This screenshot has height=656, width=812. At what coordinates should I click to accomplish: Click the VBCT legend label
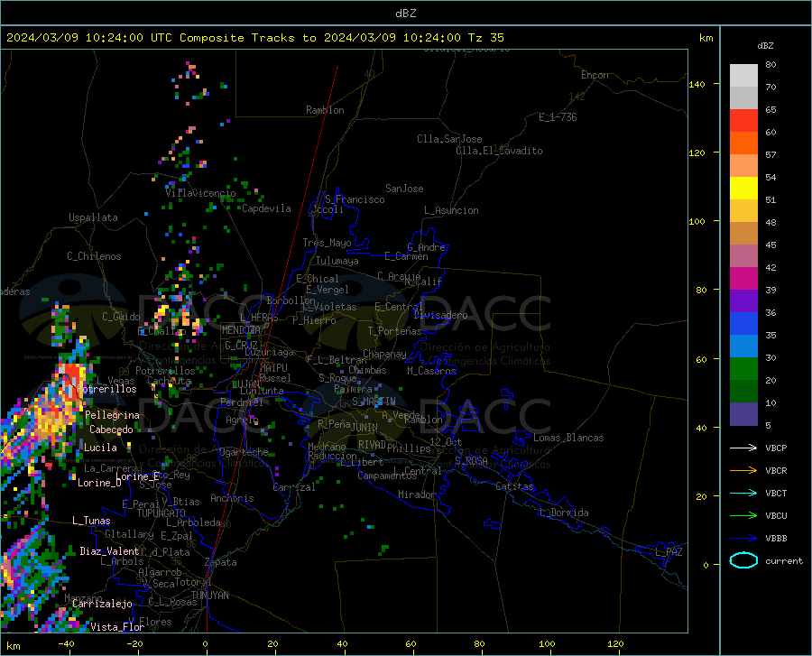(x=776, y=493)
